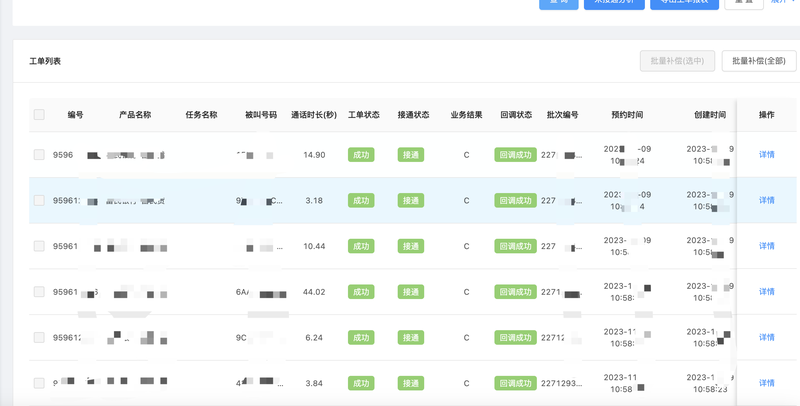Click the 2271293... batch number in last row
This screenshot has width=800, height=406.
[561, 383]
